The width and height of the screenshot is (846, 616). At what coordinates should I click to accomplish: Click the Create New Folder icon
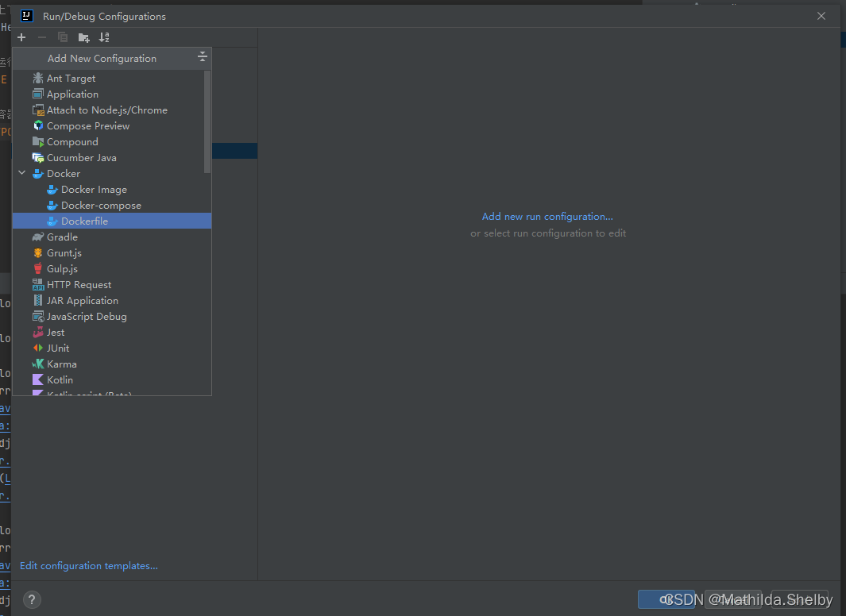tap(83, 37)
